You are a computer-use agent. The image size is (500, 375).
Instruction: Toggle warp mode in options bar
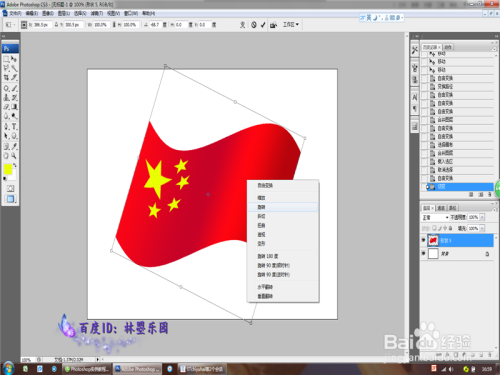pos(242,25)
